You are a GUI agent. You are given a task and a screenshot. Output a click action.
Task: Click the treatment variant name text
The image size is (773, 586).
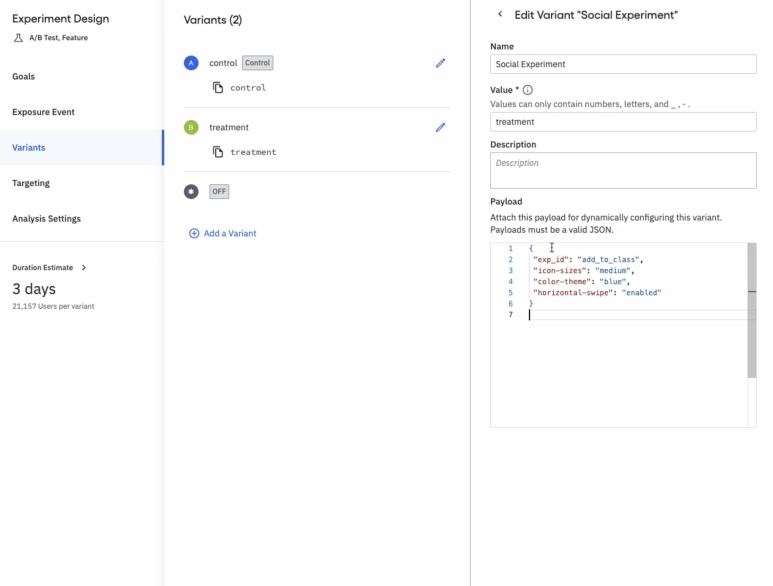point(229,127)
